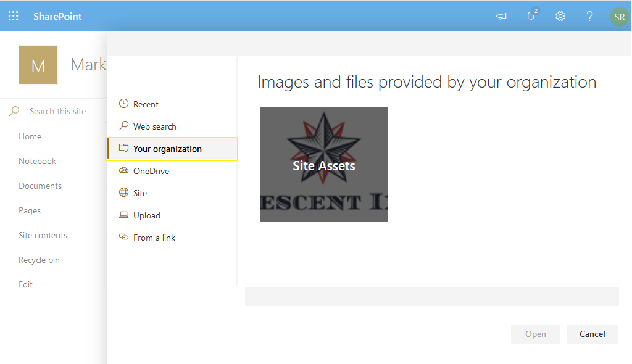The height and width of the screenshot is (364, 632).
Task: Open the Recycle bin page
Action: 39,260
